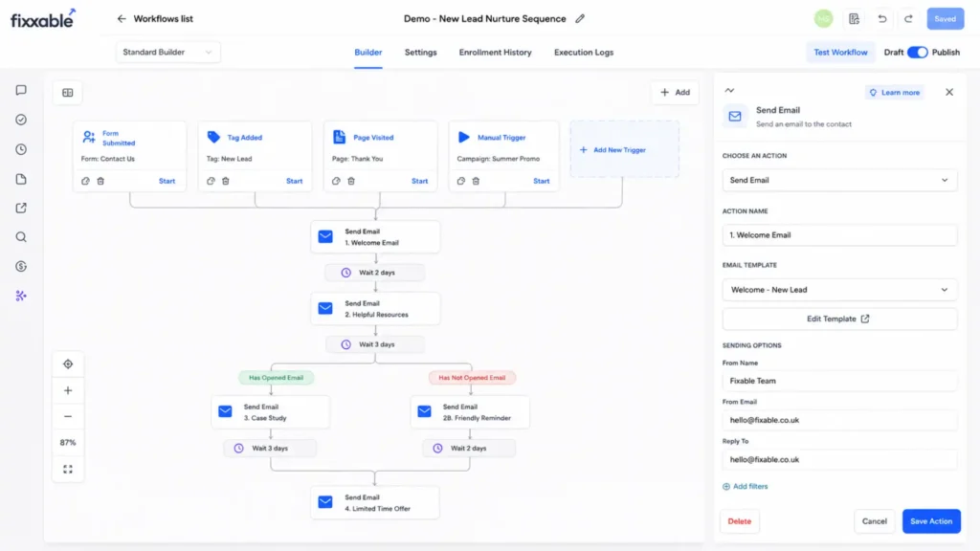This screenshot has height=551, width=980.
Task: Click the From Email input field
Action: pos(839,420)
